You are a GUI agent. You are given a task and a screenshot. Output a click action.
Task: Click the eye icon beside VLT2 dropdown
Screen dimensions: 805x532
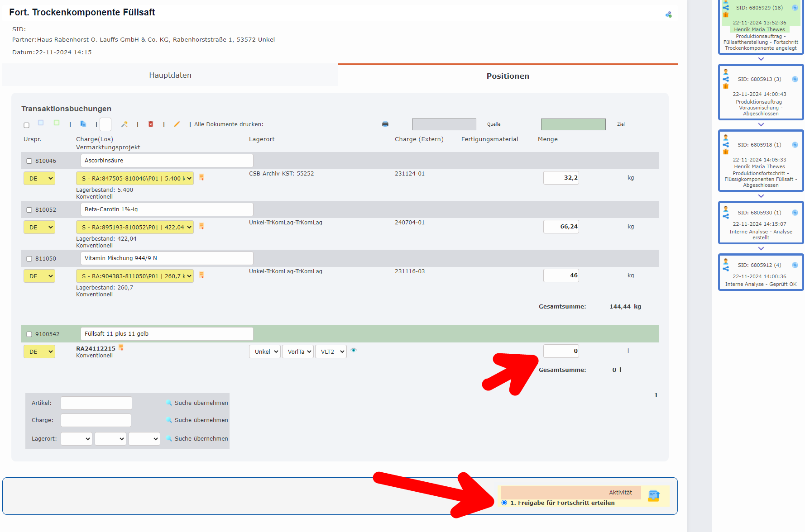coord(354,350)
